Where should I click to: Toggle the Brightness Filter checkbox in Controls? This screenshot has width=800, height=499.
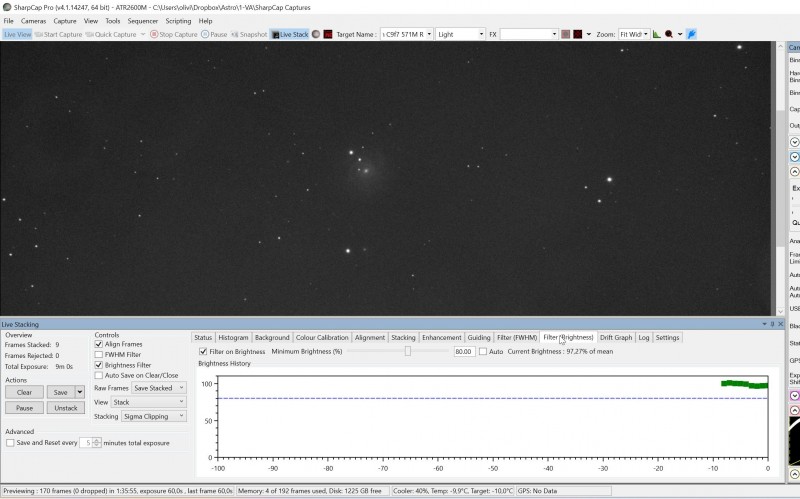pos(98,365)
